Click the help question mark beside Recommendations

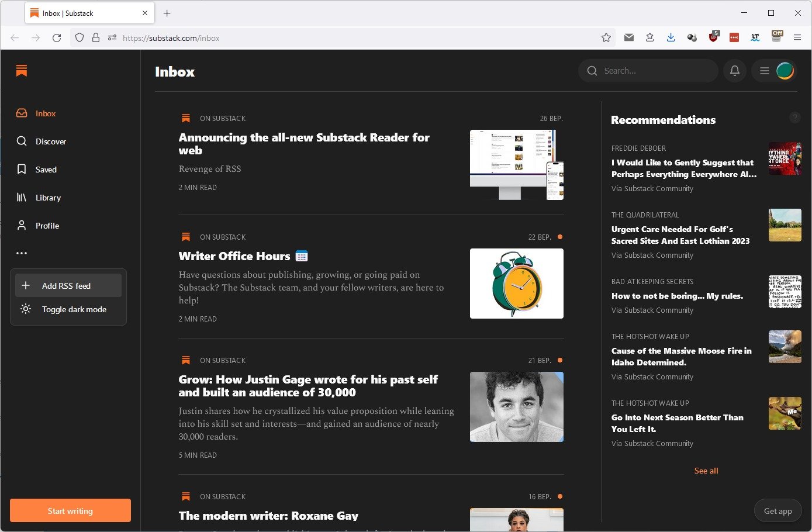coord(795,118)
